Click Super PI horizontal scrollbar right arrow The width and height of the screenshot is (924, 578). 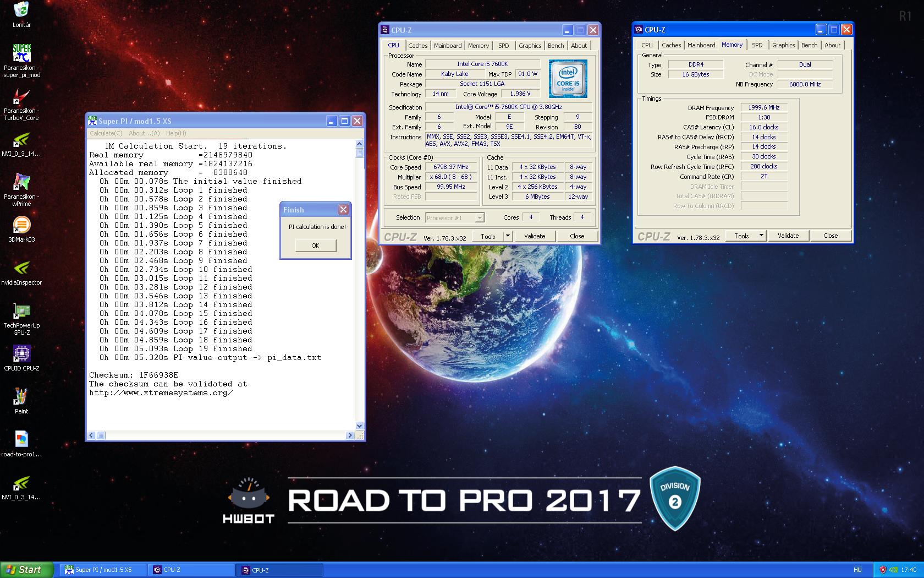click(350, 435)
